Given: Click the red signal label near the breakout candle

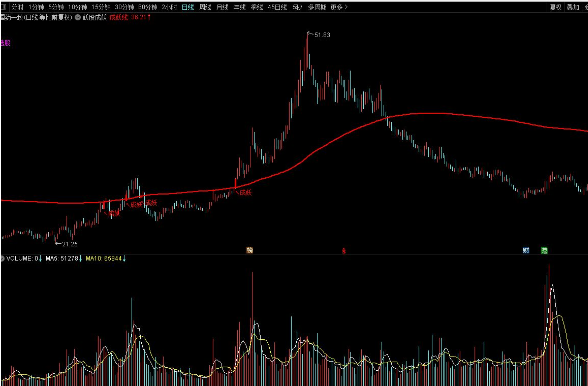Looking at the screenshot, I should pos(245,192).
